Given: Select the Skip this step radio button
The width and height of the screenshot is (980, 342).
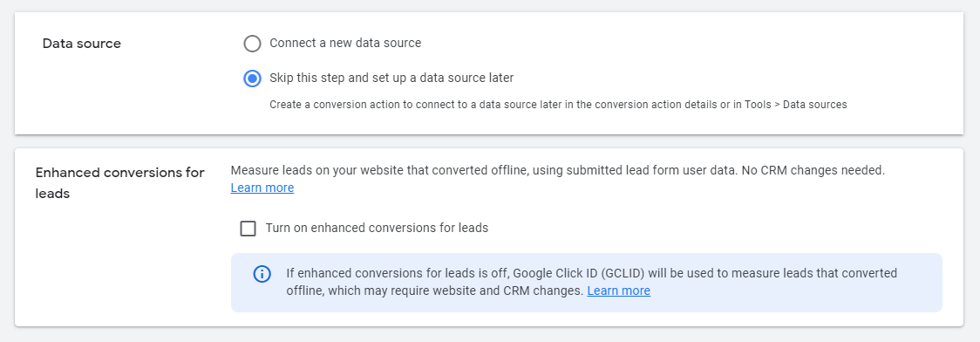Looking at the screenshot, I should tap(252, 79).
